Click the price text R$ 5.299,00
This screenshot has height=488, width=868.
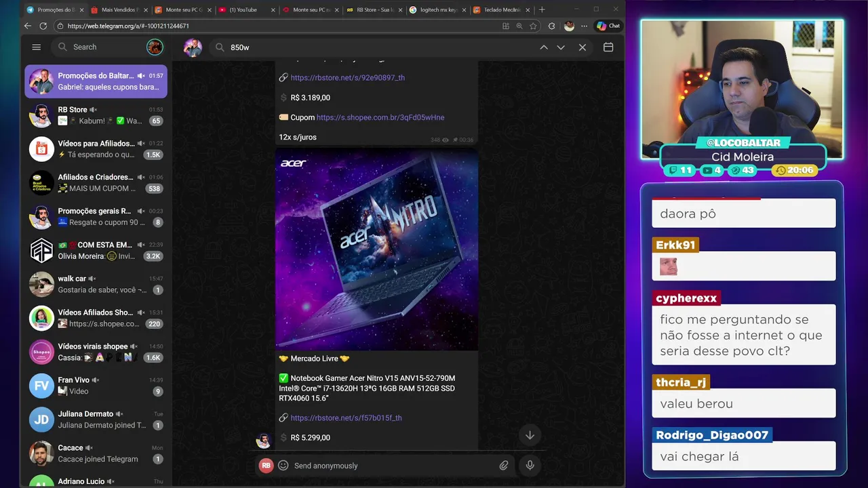click(x=310, y=438)
